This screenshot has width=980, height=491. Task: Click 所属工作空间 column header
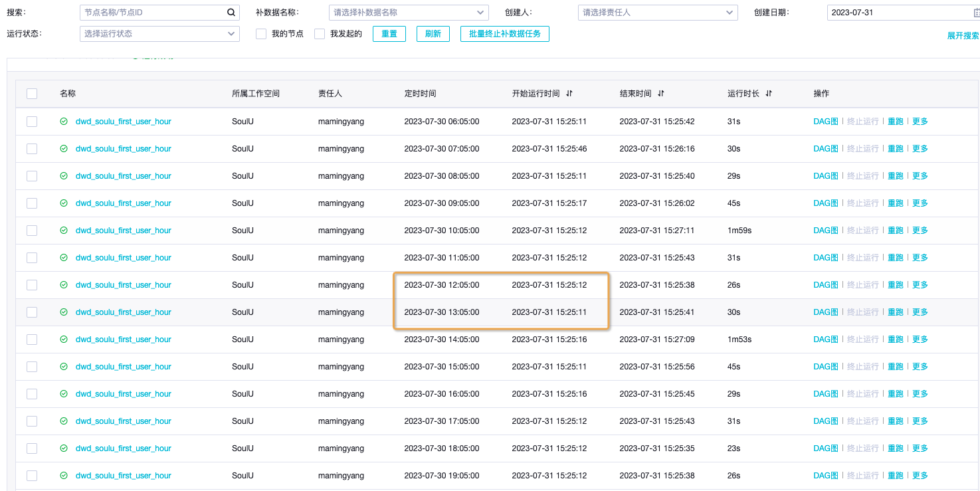coord(256,94)
